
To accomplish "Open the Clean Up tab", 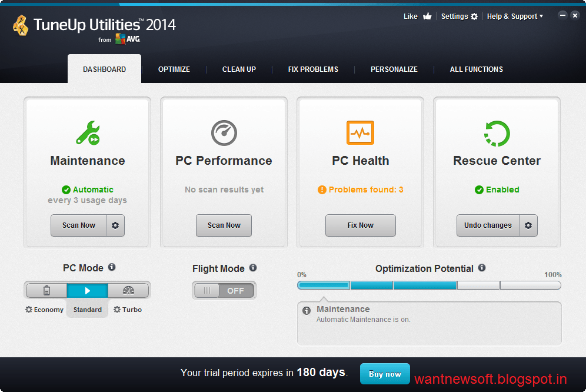I will (239, 69).
